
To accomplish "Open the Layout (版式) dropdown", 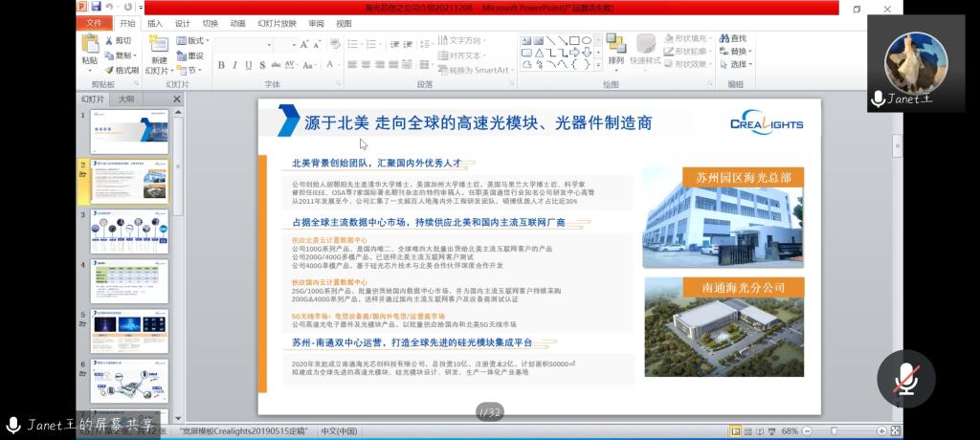I will coord(192,40).
